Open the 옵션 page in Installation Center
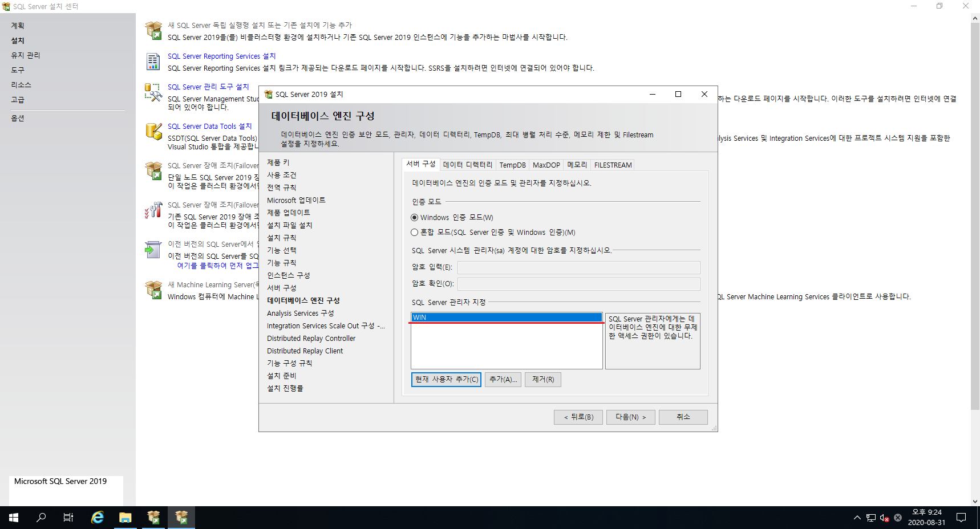This screenshot has height=529, width=980. tap(18, 118)
